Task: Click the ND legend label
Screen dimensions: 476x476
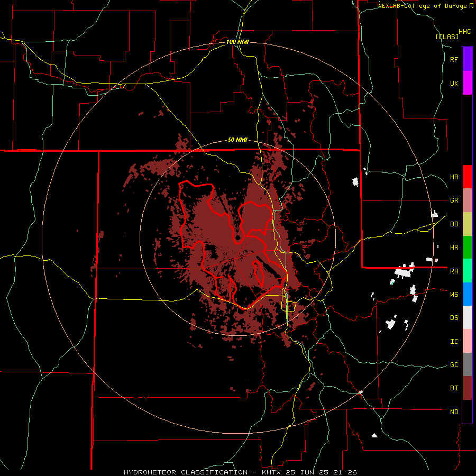Action: click(454, 412)
